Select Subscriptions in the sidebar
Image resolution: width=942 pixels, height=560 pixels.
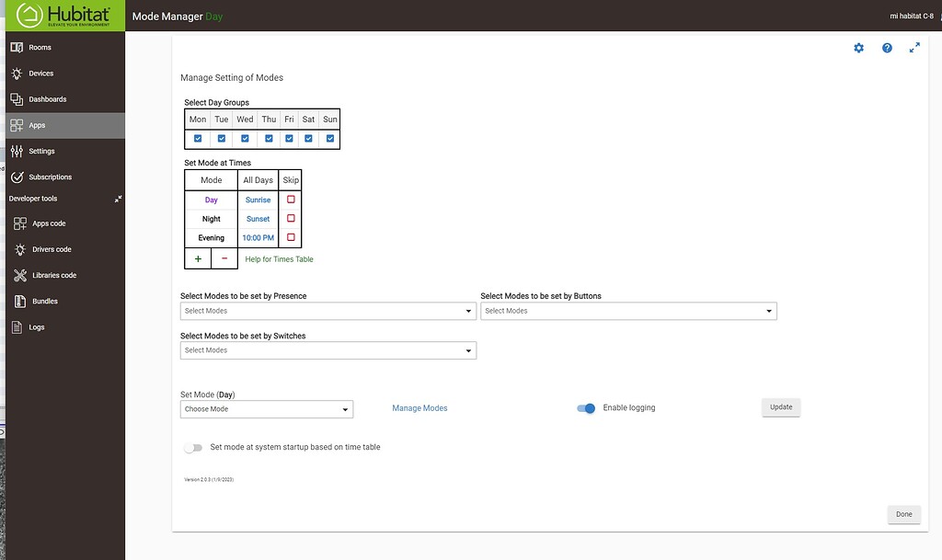pyautogui.click(x=47, y=176)
